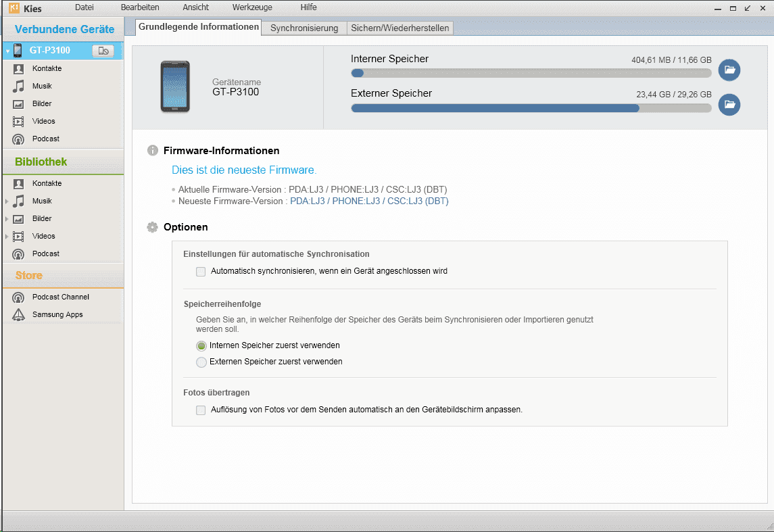
Task: Click the Interner Speicher usage bar
Action: [531, 74]
